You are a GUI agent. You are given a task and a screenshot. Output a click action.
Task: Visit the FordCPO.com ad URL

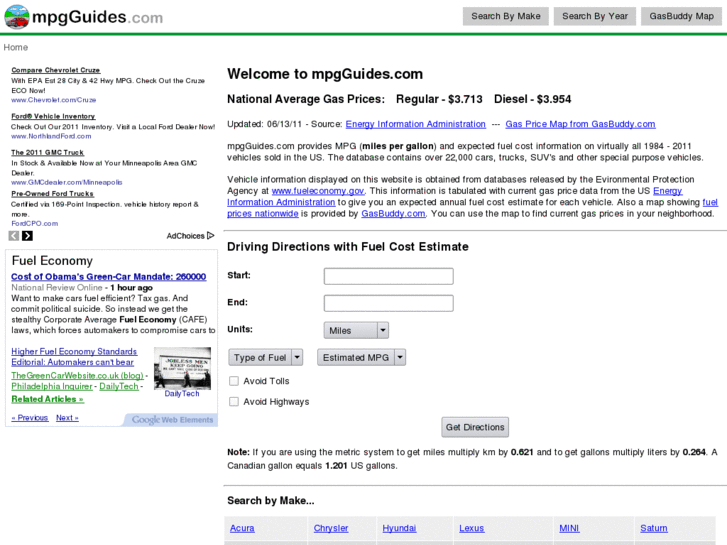click(x=35, y=224)
